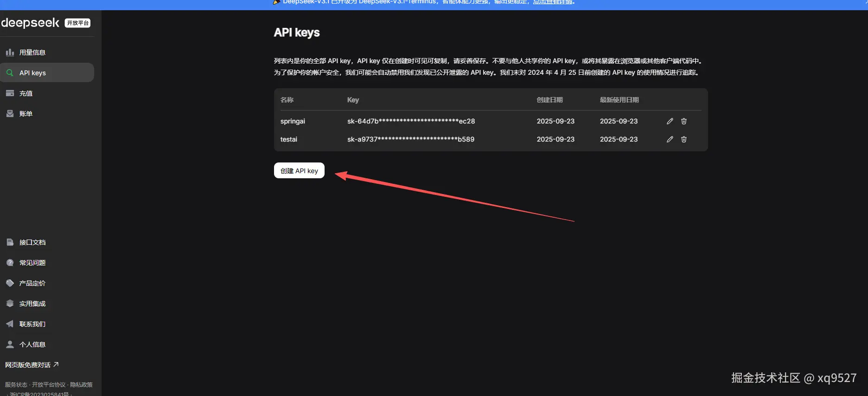Click the personal info user icon
Image resolution: width=868 pixels, height=396 pixels.
click(10, 344)
